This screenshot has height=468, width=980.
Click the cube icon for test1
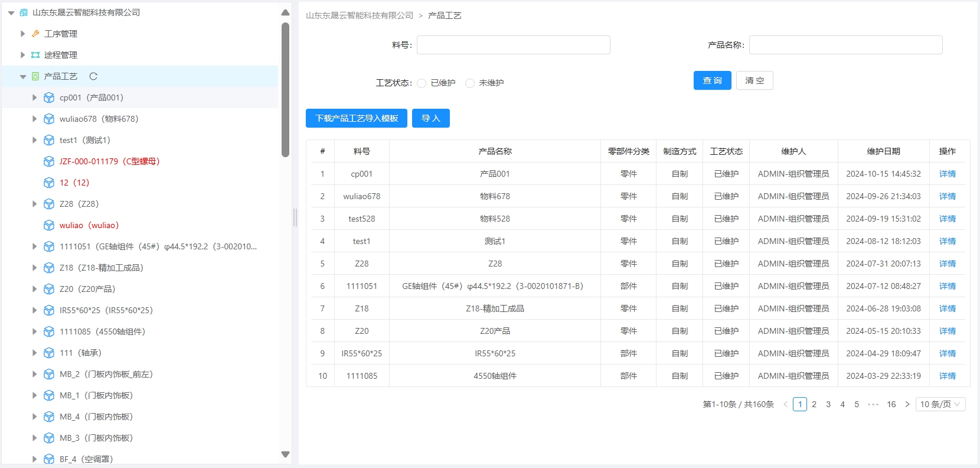(x=49, y=140)
